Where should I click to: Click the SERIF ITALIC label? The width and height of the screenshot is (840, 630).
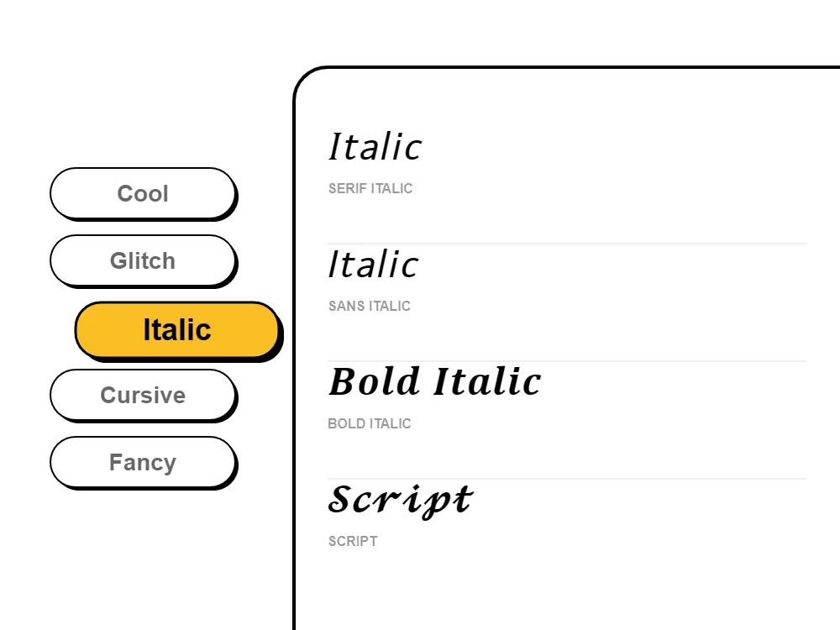(370, 188)
